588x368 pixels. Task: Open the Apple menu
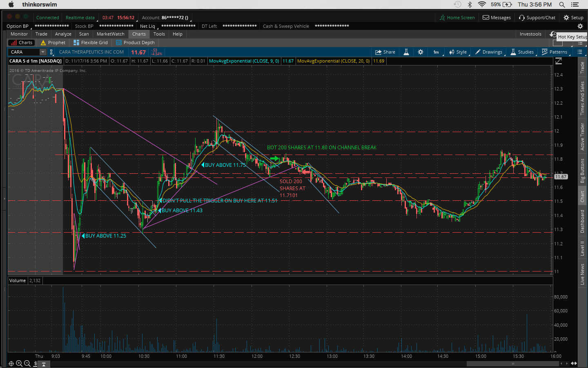(x=11, y=4)
